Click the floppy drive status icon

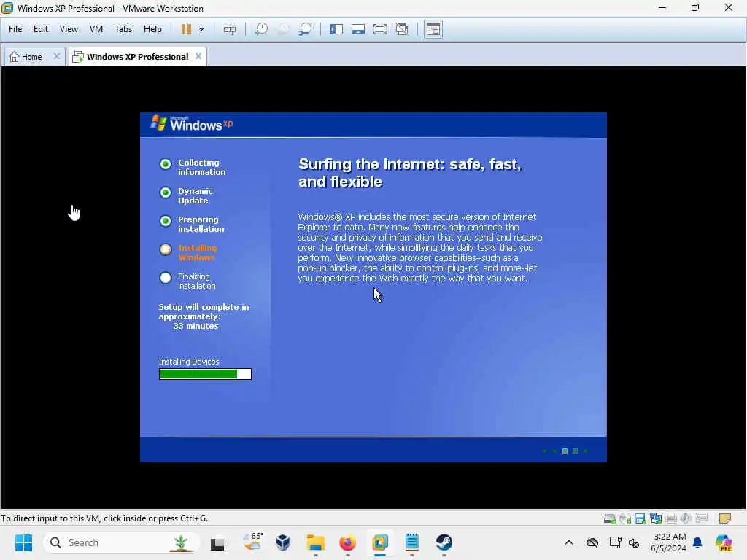click(640, 518)
